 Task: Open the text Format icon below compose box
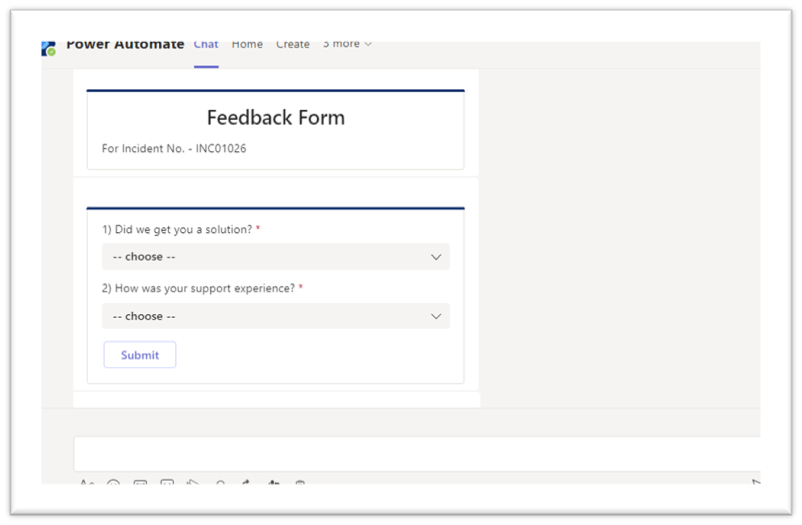tap(87, 482)
